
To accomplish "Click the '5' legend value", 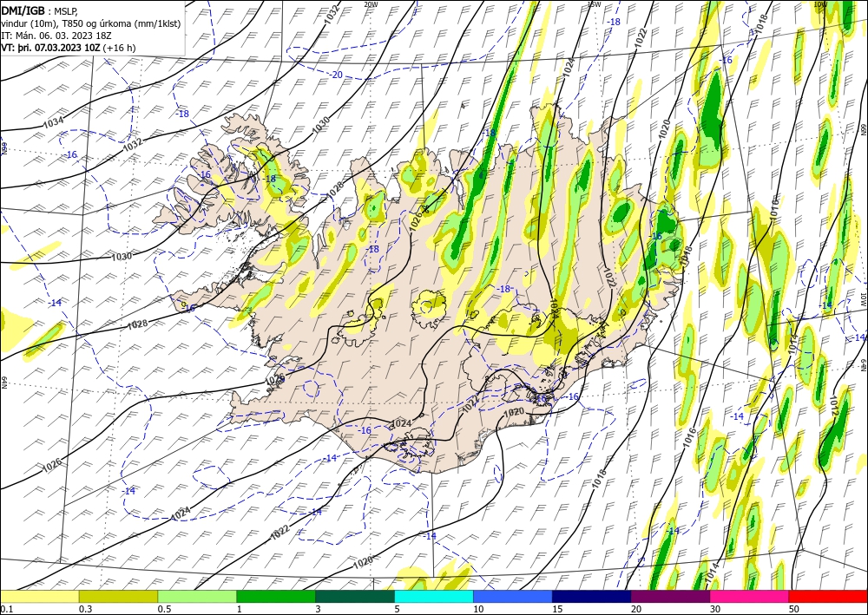I will click(398, 609).
